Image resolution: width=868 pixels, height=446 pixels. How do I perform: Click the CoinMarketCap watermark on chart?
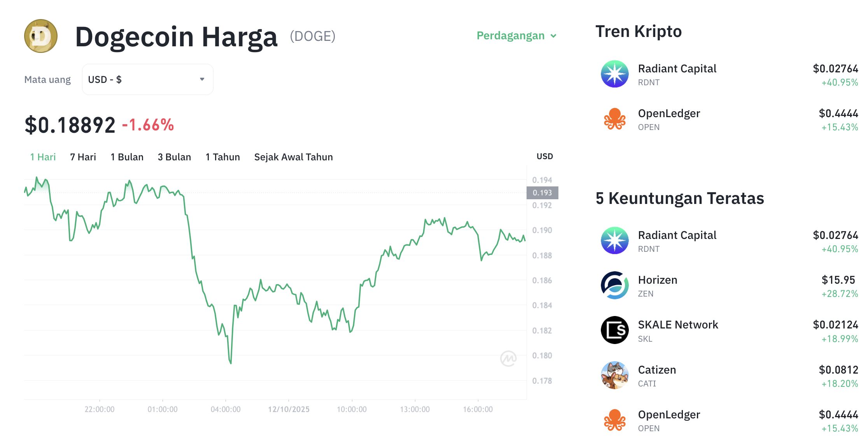508,358
